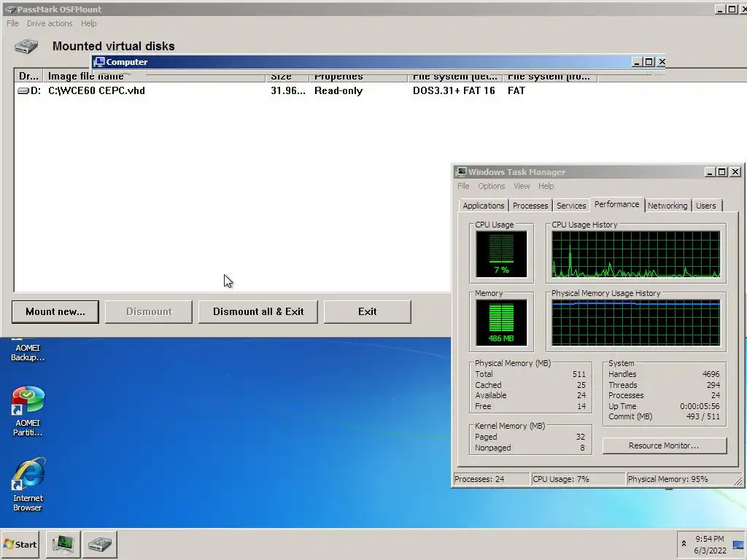Click the Computer window title icon

pos(99,62)
